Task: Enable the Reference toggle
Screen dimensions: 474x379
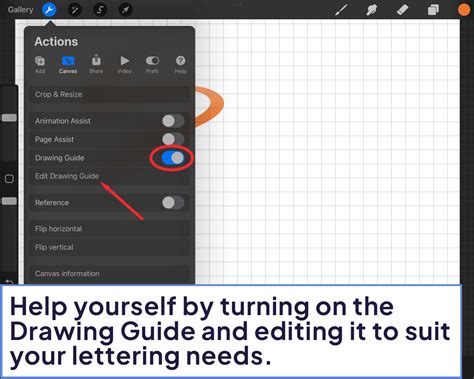Action: pyautogui.click(x=173, y=202)
